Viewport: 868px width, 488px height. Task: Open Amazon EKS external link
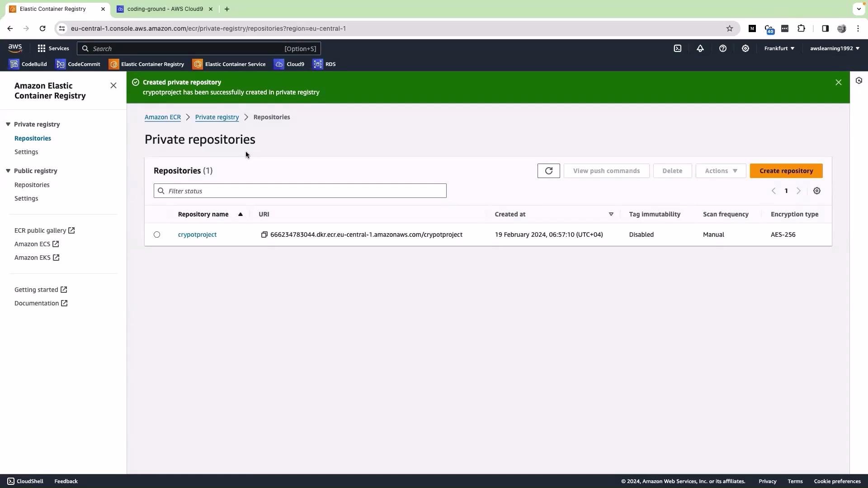tap(37, 258)
